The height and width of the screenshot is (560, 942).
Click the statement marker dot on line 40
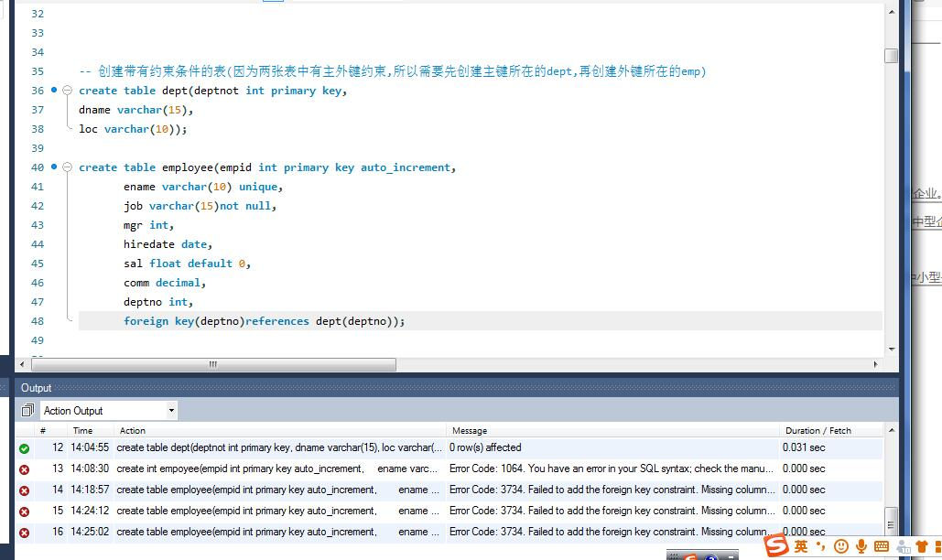[x=54, y=167]
